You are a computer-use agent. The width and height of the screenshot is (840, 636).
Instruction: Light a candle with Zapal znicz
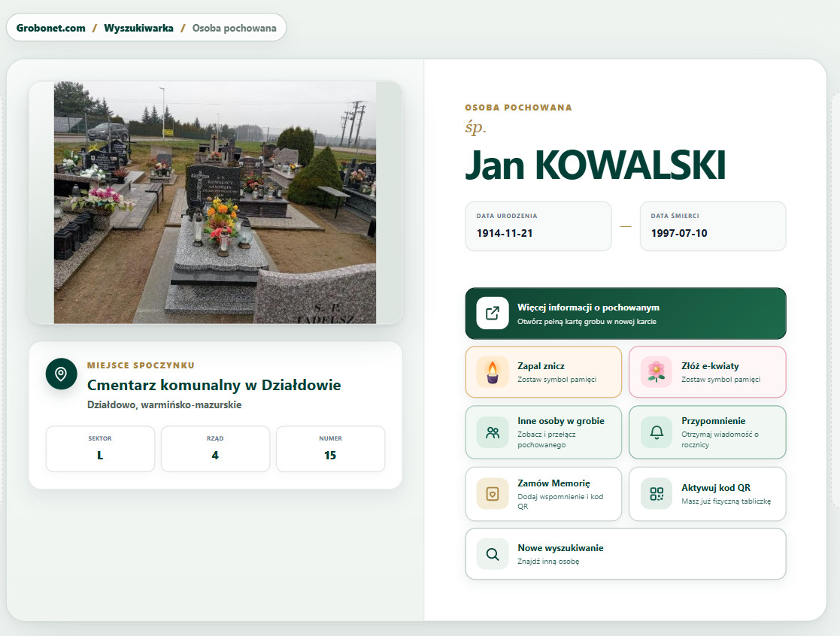543,372
